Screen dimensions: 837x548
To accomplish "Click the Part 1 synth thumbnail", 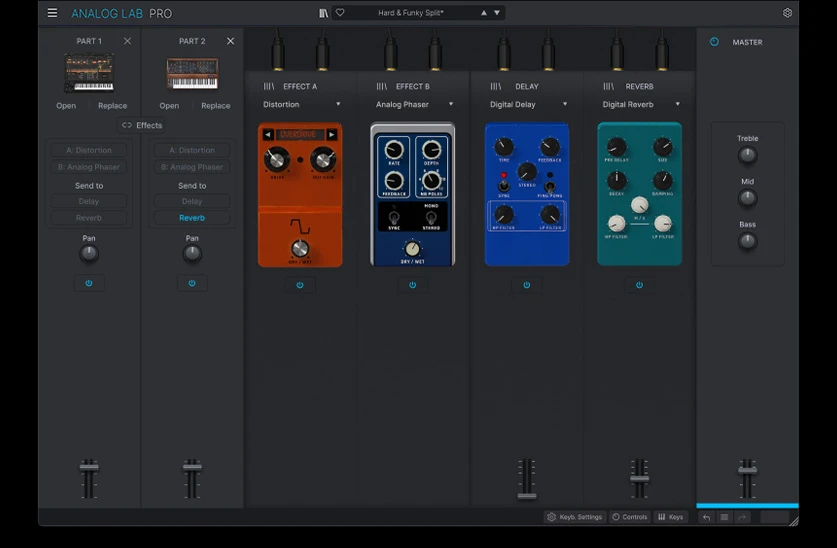I will pyautogui.click(x=89, y=72).
